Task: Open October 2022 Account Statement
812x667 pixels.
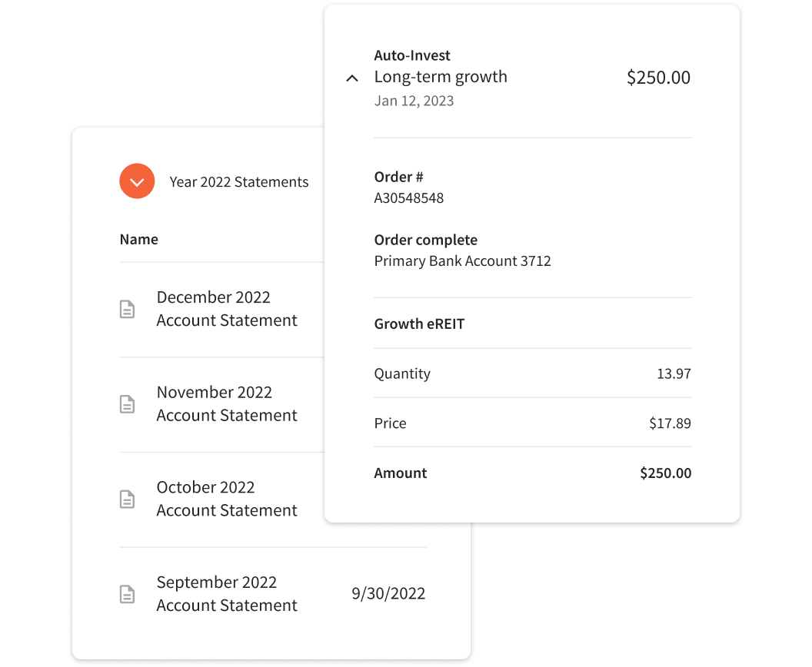Action: click(227, 499)
